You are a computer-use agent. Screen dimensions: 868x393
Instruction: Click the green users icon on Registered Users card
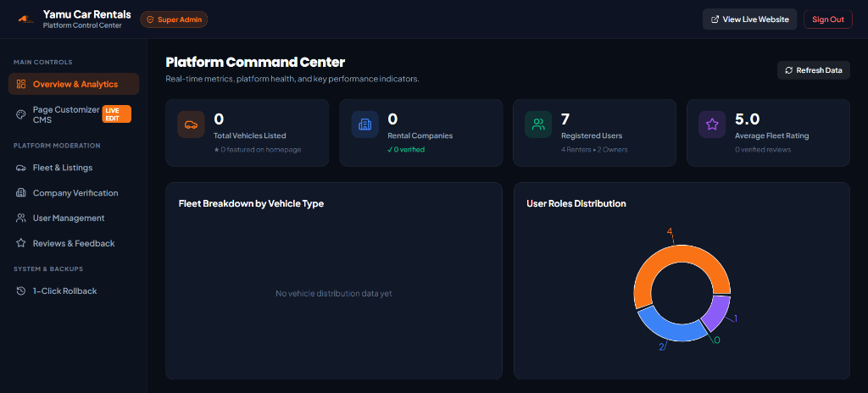(x=538, y=125)
